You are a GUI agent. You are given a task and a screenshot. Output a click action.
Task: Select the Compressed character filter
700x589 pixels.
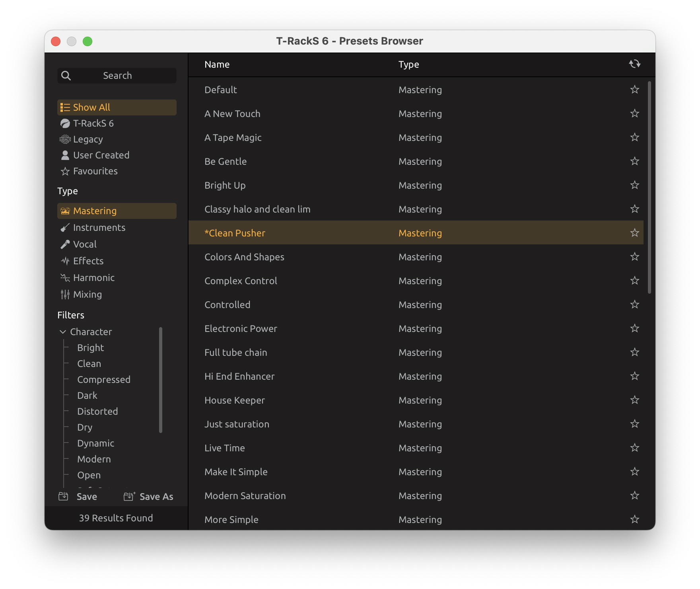pos(103,380)
